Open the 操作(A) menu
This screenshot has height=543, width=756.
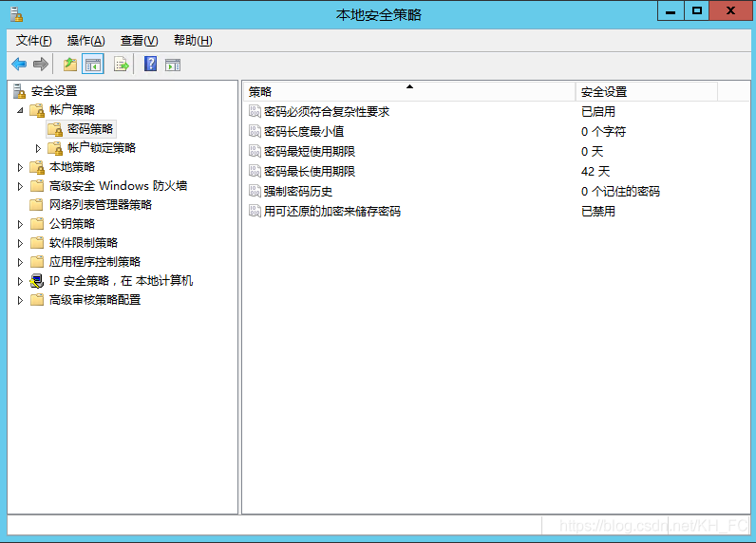click(85, 41)
